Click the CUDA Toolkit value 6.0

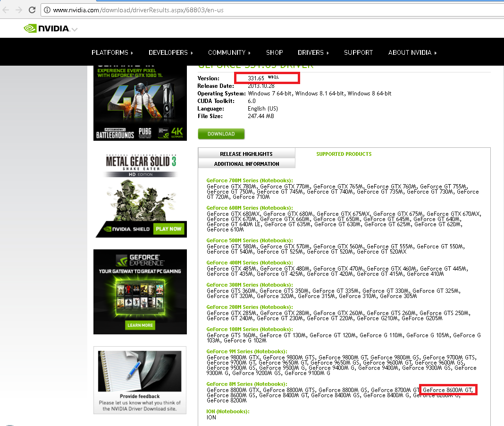[252, 101]
